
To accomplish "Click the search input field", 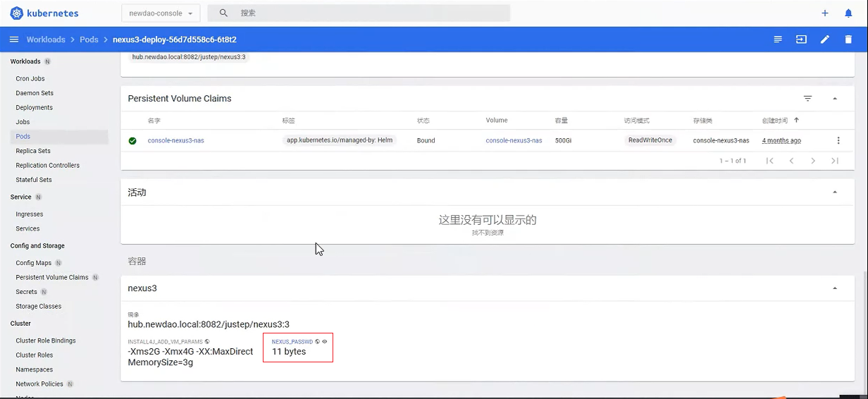I will [x=366, y=13].
